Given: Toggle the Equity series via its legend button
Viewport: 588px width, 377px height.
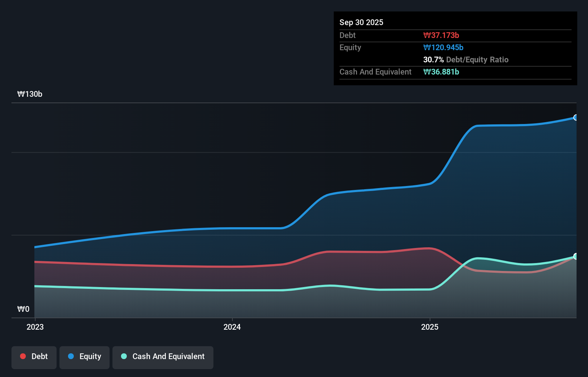Looking at the screenshot, I should coord(84,357).
